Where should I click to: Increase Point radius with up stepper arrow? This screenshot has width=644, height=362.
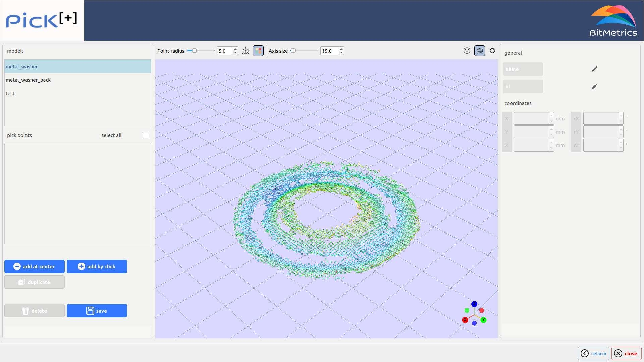(235, 49)
